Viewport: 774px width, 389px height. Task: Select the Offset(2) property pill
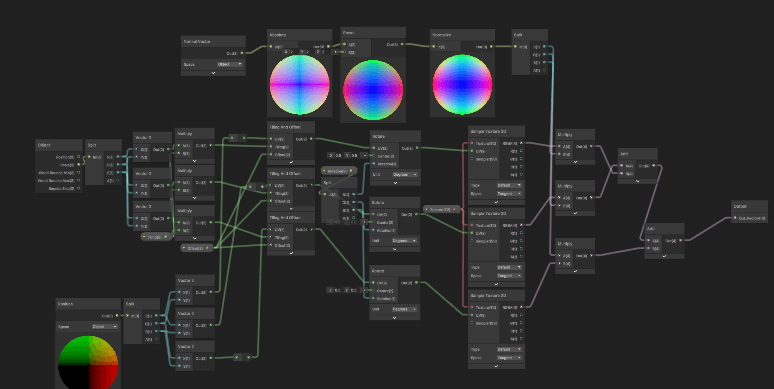click(x=197, y=248)
